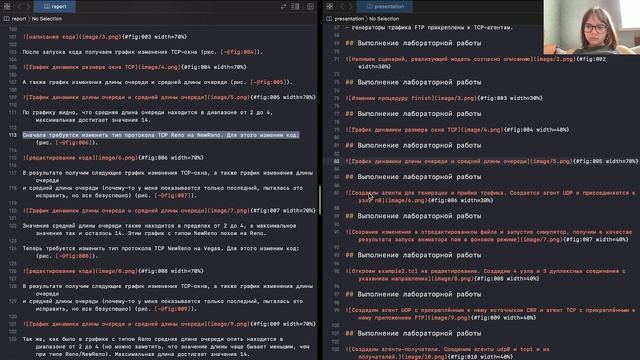Open the No Selection breadcrumb in the presentation pane
This screenshot has width=640, height=360.
click(384, 19)
